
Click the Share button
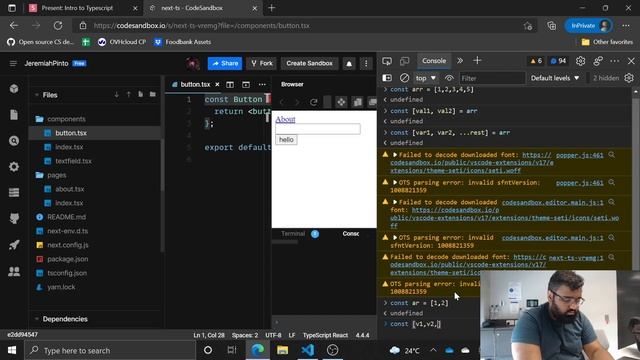(x=225, y=63)
